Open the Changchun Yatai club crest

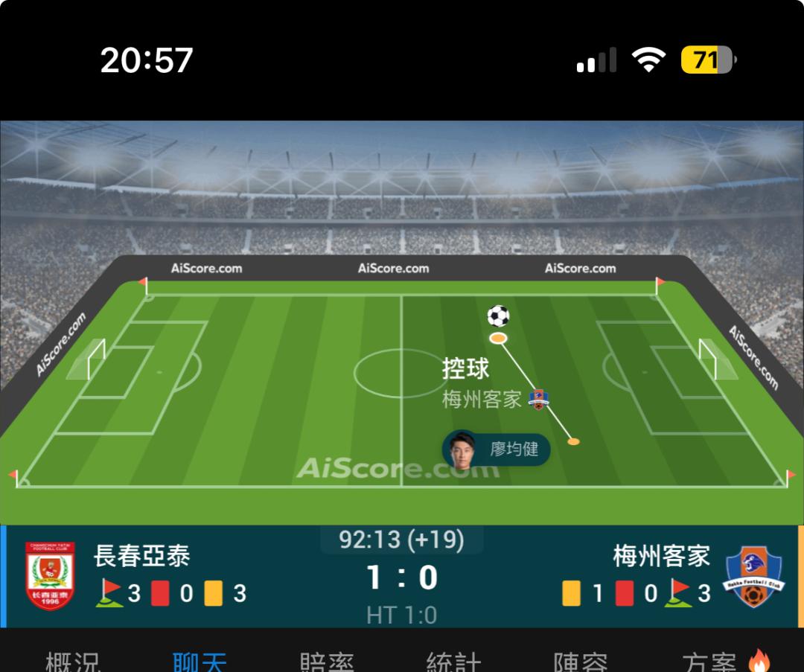tap(51, 576)
